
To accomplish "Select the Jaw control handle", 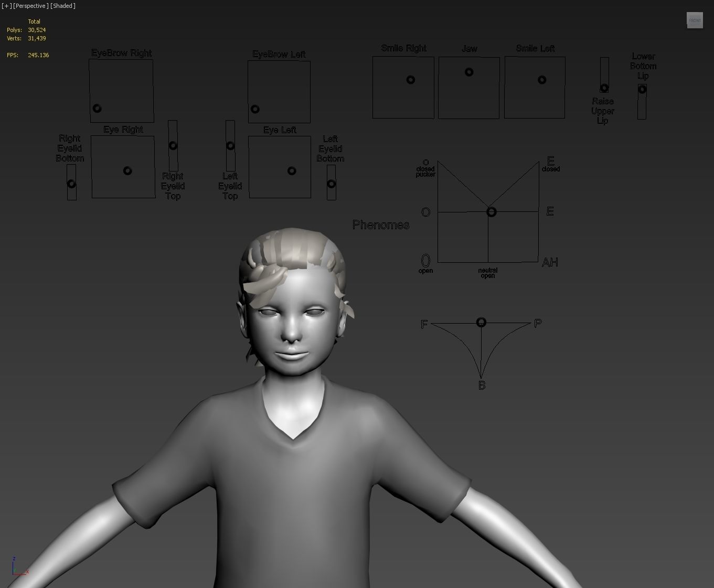I will point(469,72).
